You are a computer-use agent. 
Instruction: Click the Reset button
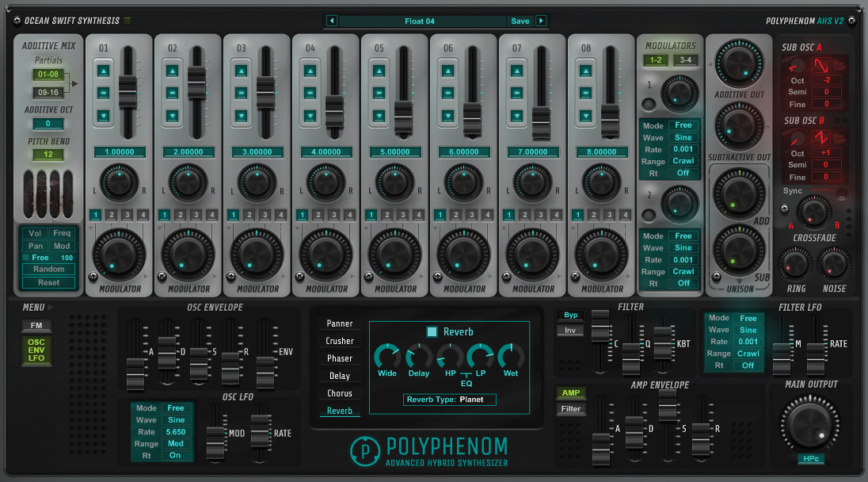pos(49,282)
